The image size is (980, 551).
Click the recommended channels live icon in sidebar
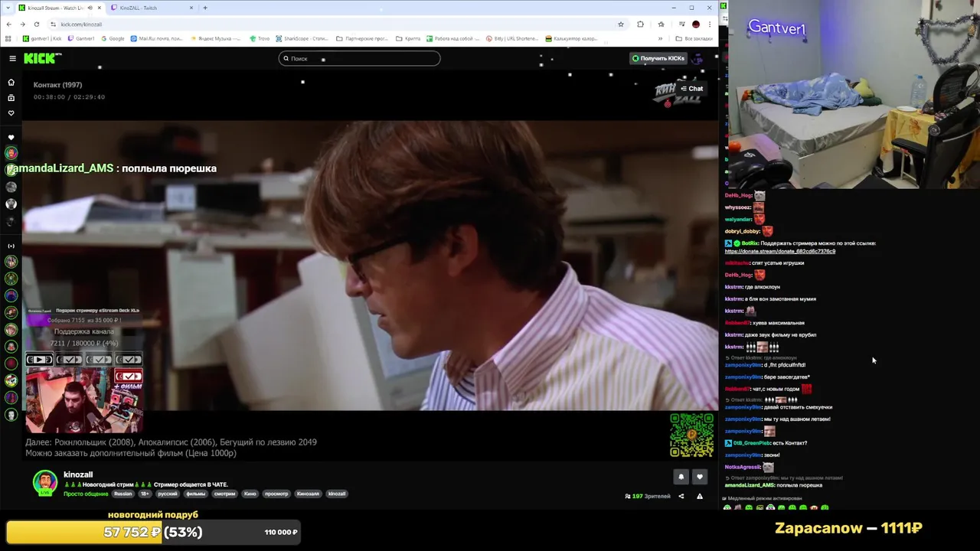click(x=11, y=246)
